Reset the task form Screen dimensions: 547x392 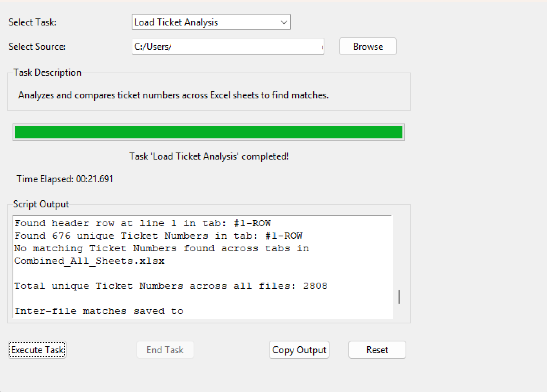pos(377,350)
